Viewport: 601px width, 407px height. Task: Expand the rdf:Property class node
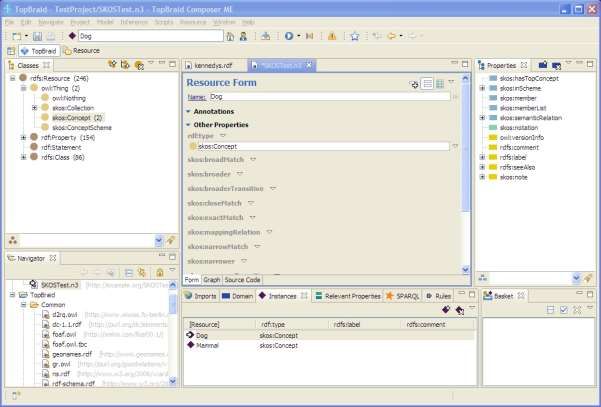[23, 137]
